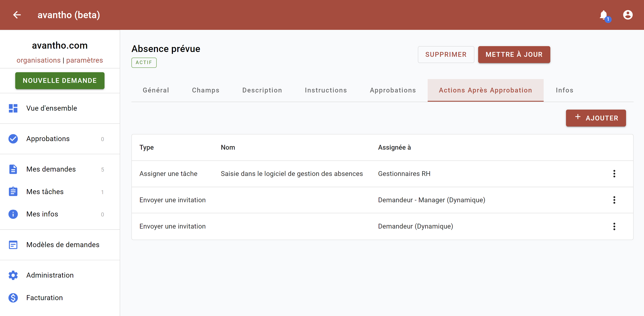This screenshot has height=316, width=644.
Task: Click the avantho.com organisation title
Action: click(x=60, y=46)
